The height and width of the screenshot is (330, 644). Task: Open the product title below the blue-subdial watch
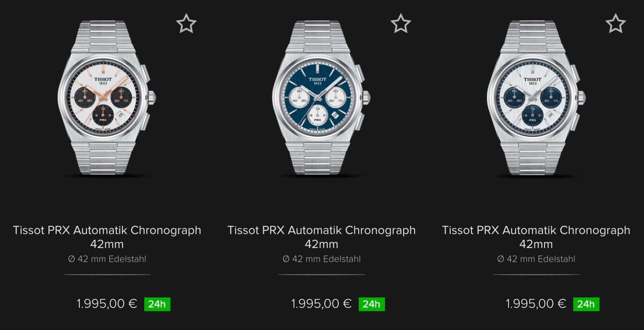(x=536, y=237)
